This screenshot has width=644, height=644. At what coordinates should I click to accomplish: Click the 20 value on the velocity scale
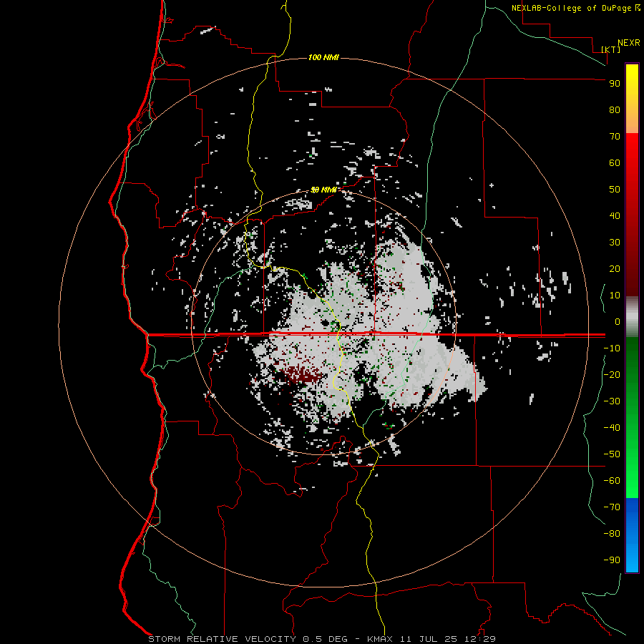coord(615,268)
